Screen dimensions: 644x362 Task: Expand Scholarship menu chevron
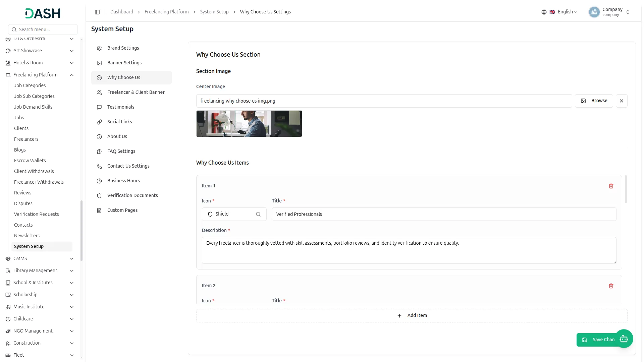[72, 295]
